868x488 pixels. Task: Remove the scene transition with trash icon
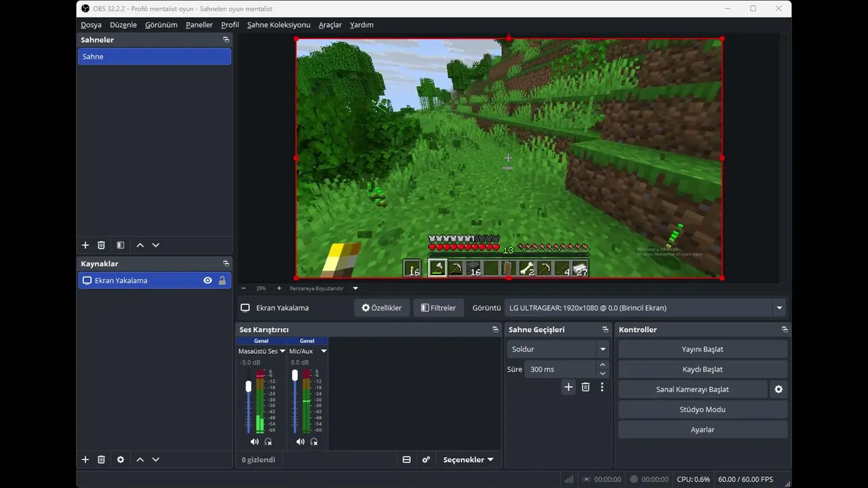click(586, 387)
